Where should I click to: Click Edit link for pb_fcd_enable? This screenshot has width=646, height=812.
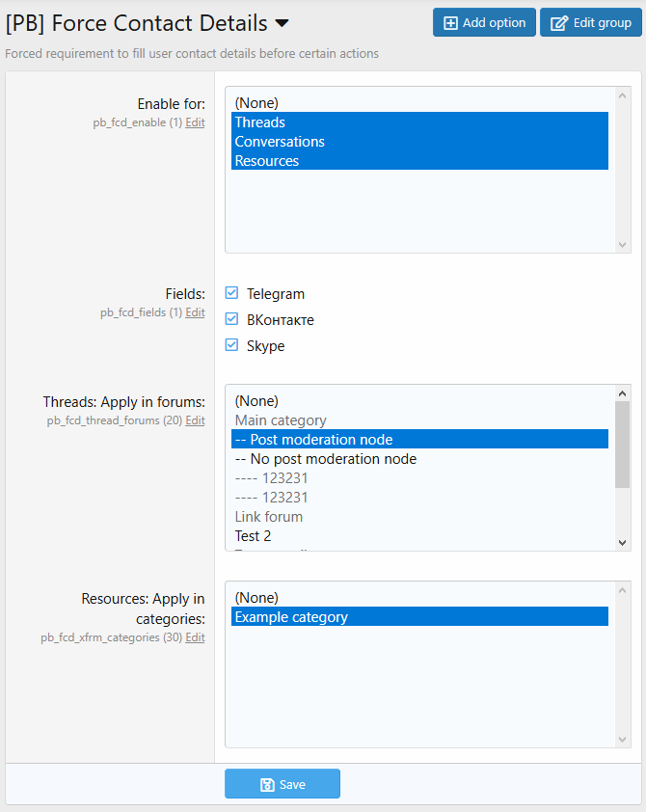195,123
